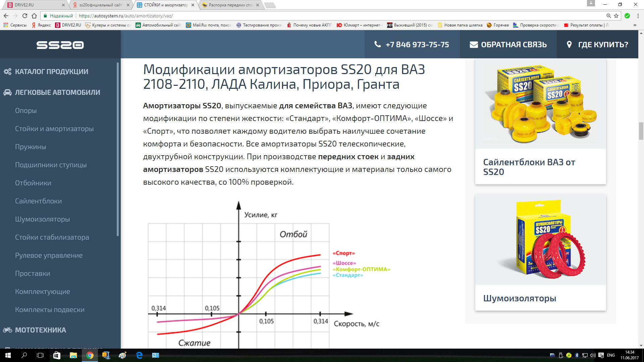Click the taskbar search magnifier
Image resolution: width=644 pixels, height=362 pixels.
(24, 355)
